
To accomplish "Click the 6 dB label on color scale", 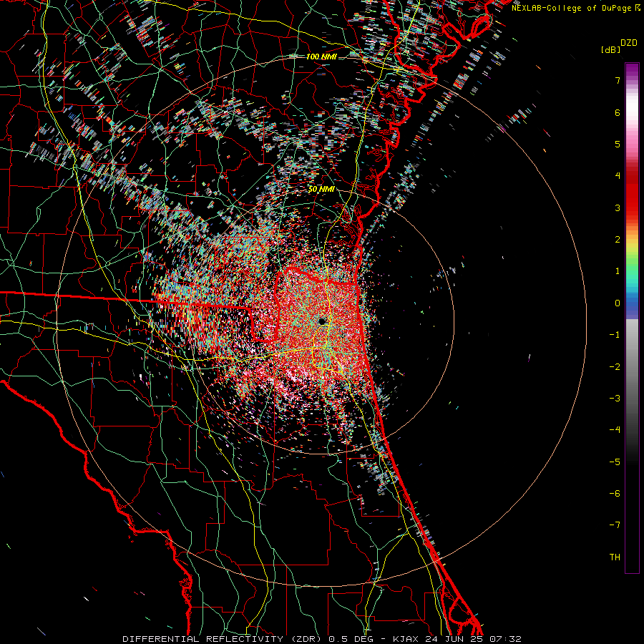I will click(618, 112).
